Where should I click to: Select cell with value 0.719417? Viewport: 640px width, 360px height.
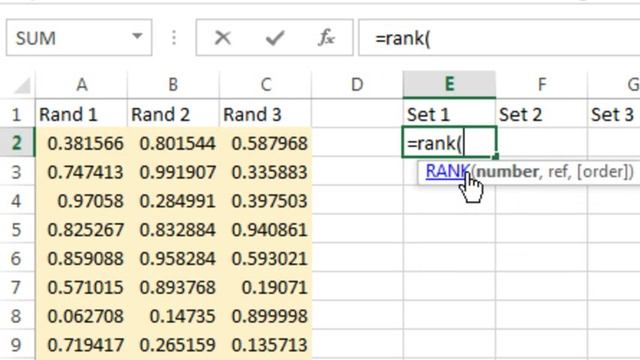pyautogui.click(x=82, y=345)
